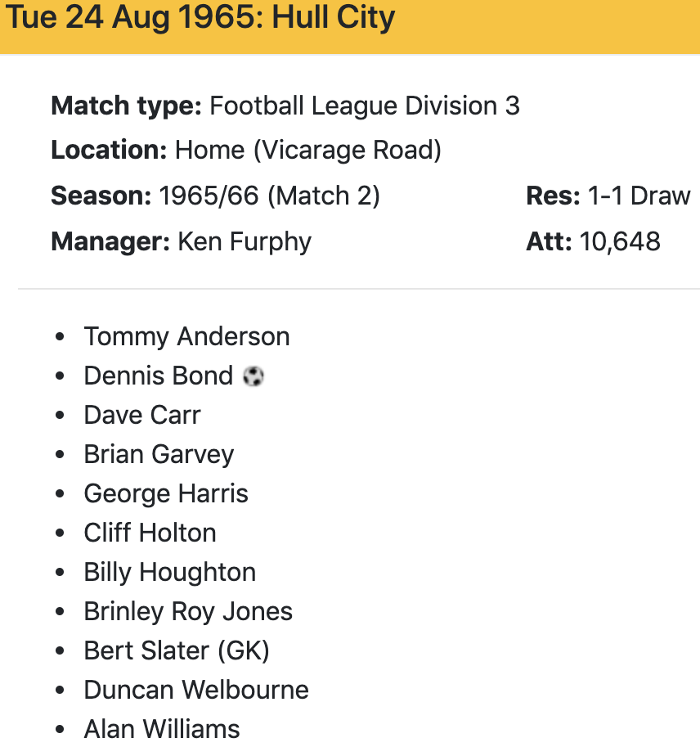Click Alan Williams at list bottom

click(162, 728)
